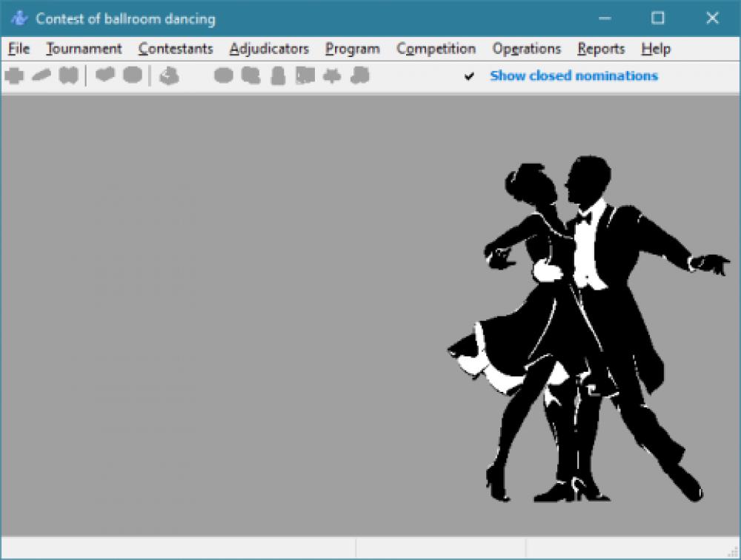Select the pencil-shaped second toolbar icon
The image size is (741, 560).
pos(39,75)
